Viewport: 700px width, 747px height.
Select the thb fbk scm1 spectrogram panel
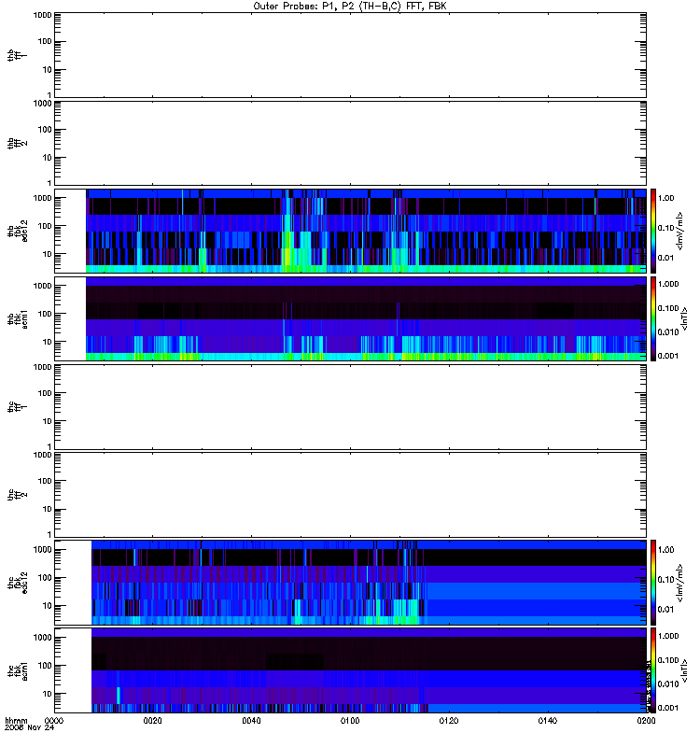click(x=351, y=318)
